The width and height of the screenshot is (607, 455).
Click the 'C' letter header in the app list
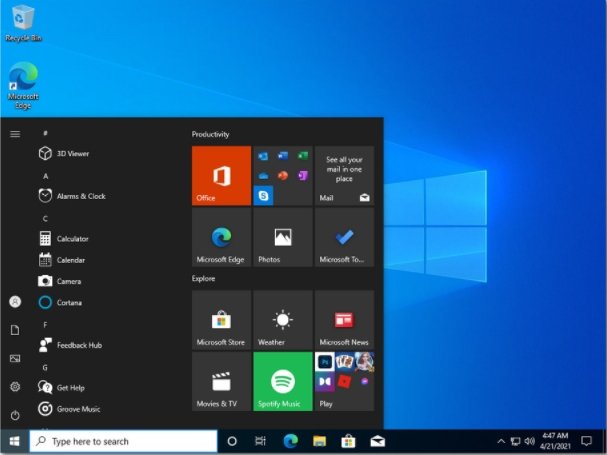point(45,219)
